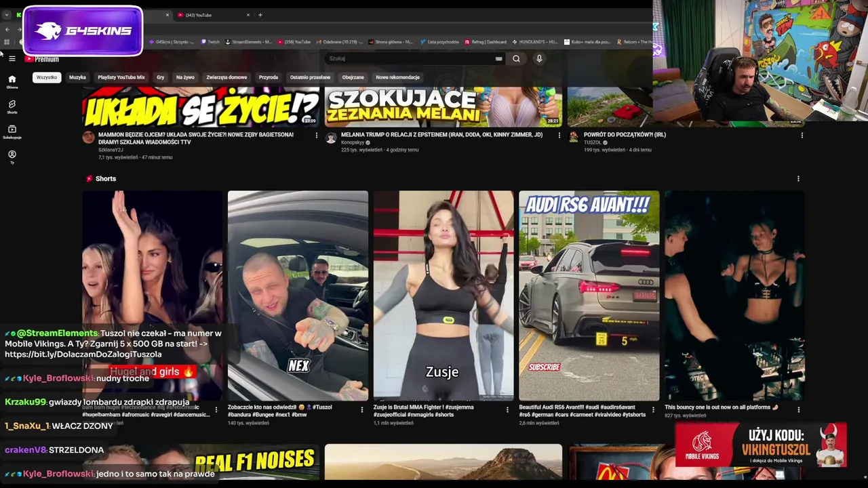Screen dimensions: 868x488
Task: Play the bouncy one Short thumbnail
Action: pyautogui.click(x=734, y=296)
